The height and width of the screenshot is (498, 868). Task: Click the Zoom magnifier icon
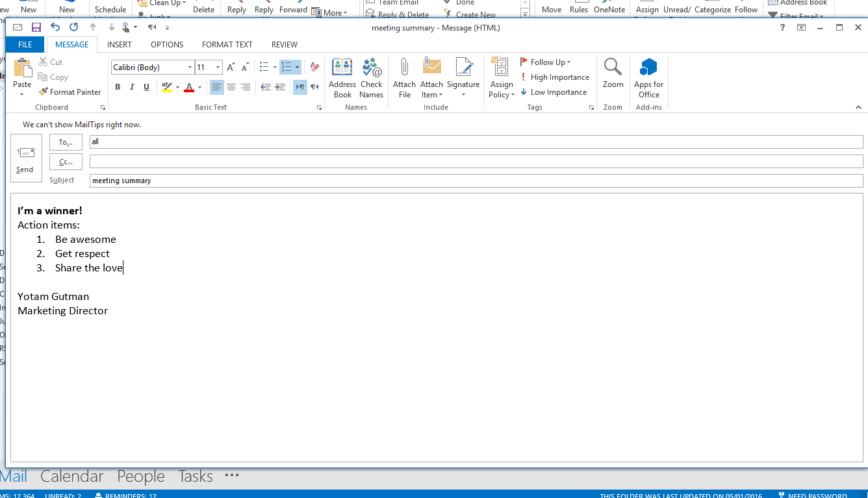pos(613,68)
